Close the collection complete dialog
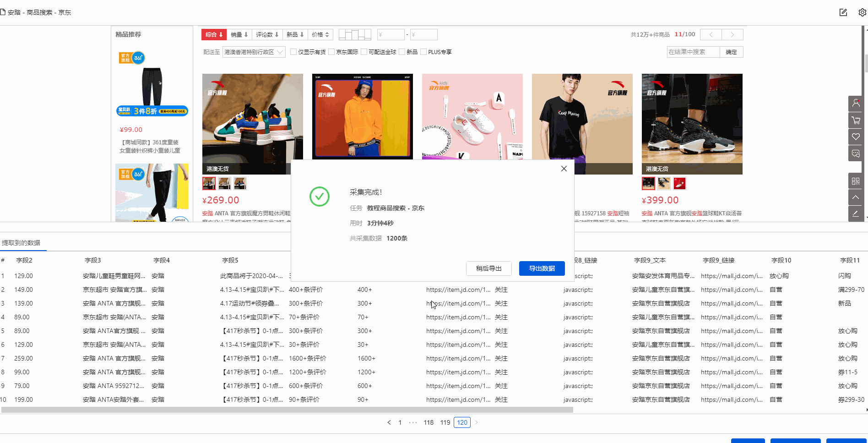868x443 pixels. (564, 169)
